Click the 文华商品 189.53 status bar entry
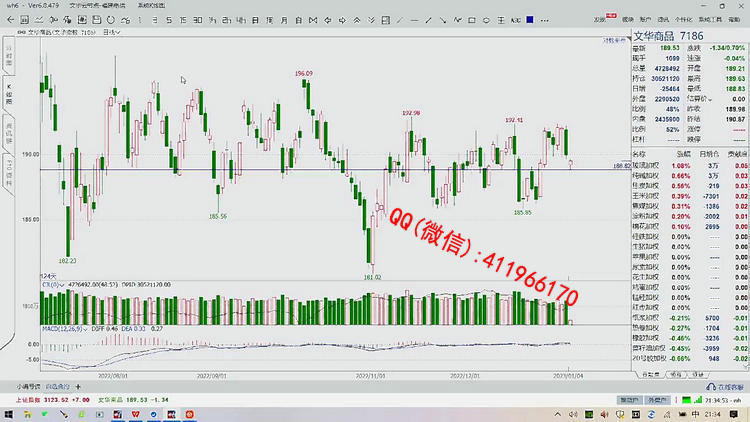This screenshot has width=750, height=422. click(x=133, y=400)
